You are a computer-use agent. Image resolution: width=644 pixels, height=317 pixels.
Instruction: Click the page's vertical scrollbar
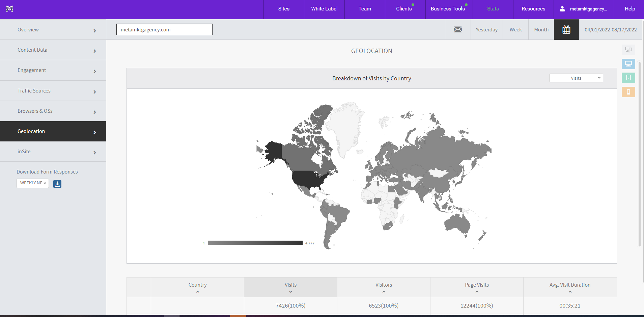pyautogui.click(x=639, y=154)
